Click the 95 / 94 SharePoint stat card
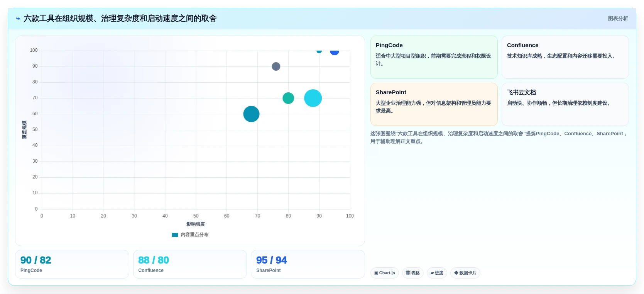The height and width of the screenshot is (294, 644). tap(308, 264)
